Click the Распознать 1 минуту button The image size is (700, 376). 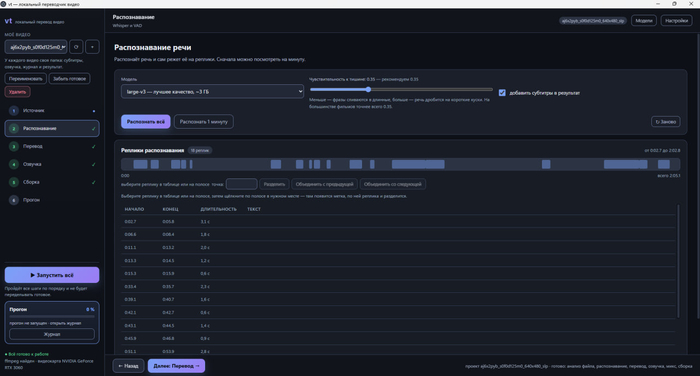click(x=204, y=121)
